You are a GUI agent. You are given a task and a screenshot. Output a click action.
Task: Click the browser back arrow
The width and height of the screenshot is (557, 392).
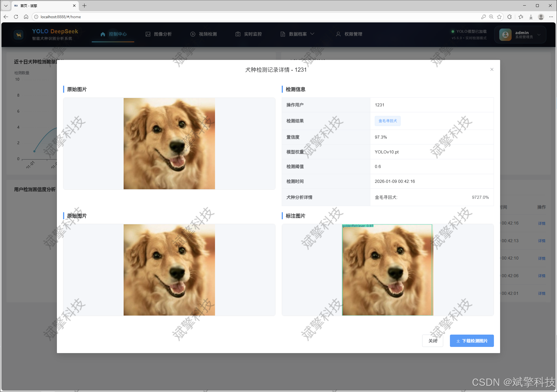tap(6, 17)
